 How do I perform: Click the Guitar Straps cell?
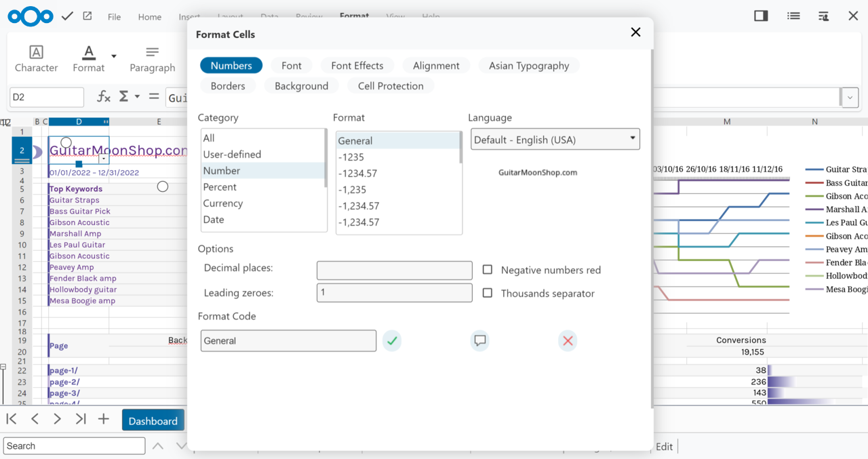pyautogui.click(x=75, y=200)
